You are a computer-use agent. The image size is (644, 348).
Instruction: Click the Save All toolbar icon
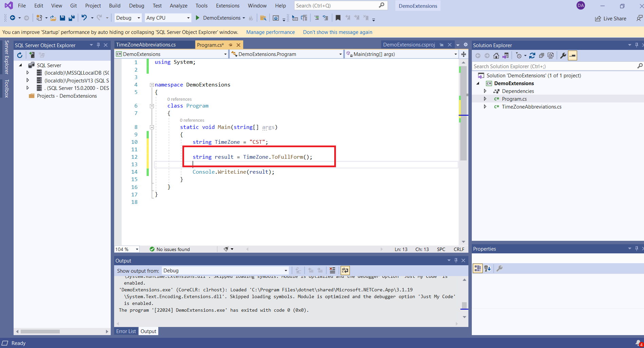(71, 18)
